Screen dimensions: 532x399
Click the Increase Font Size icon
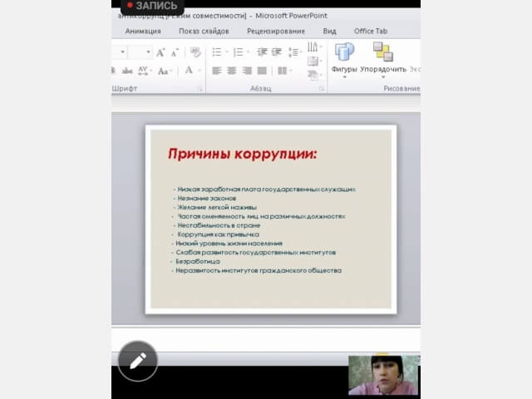coord(160,52)
